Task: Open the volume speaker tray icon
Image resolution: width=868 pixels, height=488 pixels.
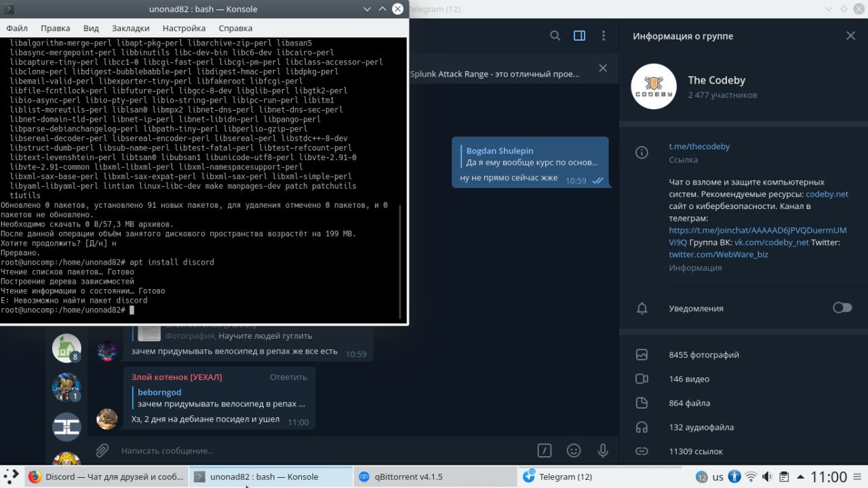Action: click(x=767, y=477)
